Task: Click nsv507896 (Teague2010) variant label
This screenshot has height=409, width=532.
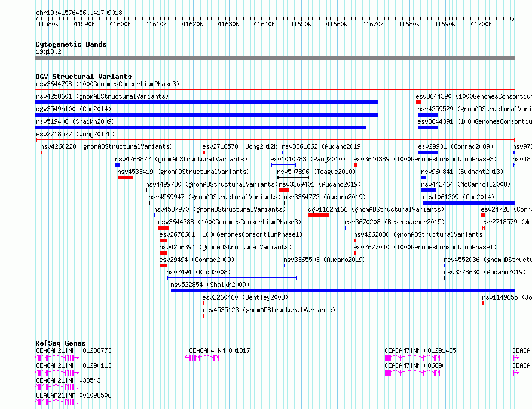Action: point(316,172)
